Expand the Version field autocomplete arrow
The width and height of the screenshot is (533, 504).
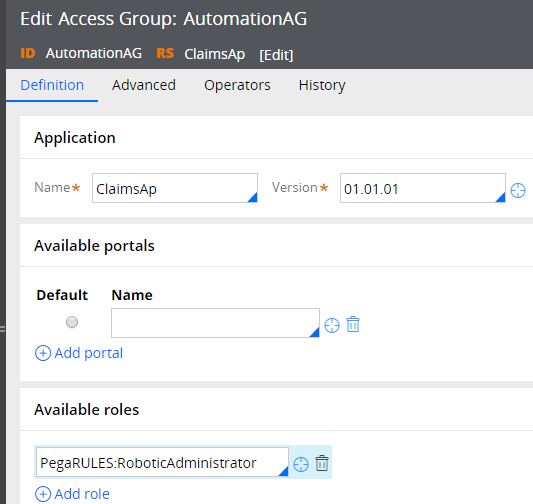tap(500, 197)
